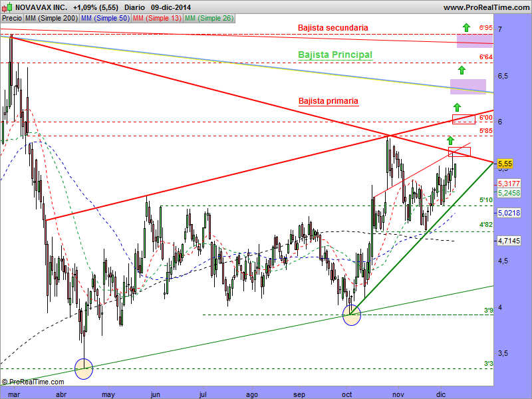Screen dimensions: 532x399
Task: Click the abr label on time axis
Action: pyautogui.click(x=61, y=394)
